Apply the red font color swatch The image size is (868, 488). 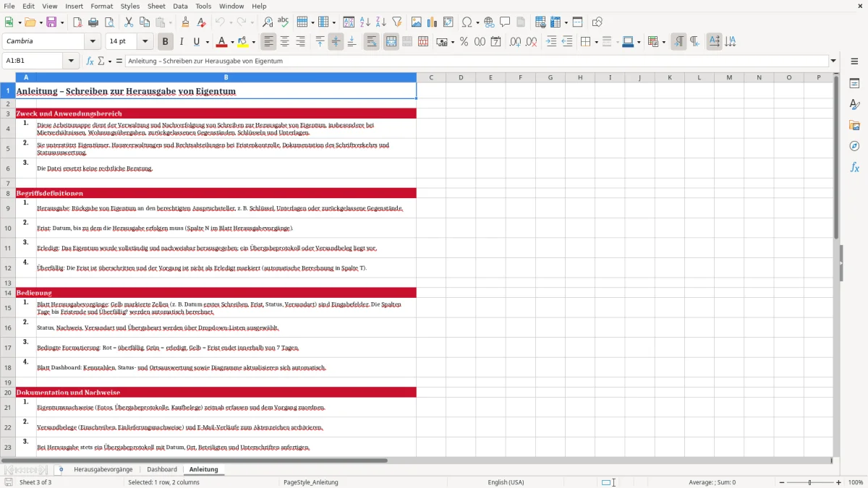click(222, 42)
